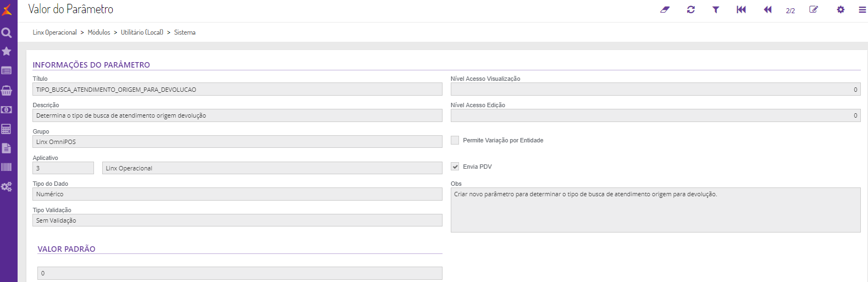The height and width of the screenshot is (282, 868).
Task: Open the Módulos breadcrumb link
Action: tap(99, 32)
